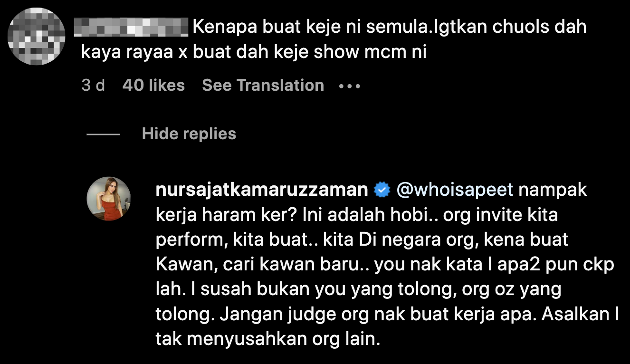Click the reply line 'tolong. Jangan judge org'
Image resolution: width=630 pixels, height=364 pixels.
coord(261,314)
